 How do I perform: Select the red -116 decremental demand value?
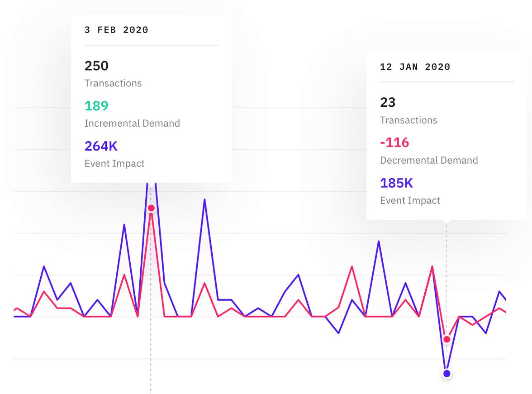point(394,142)
